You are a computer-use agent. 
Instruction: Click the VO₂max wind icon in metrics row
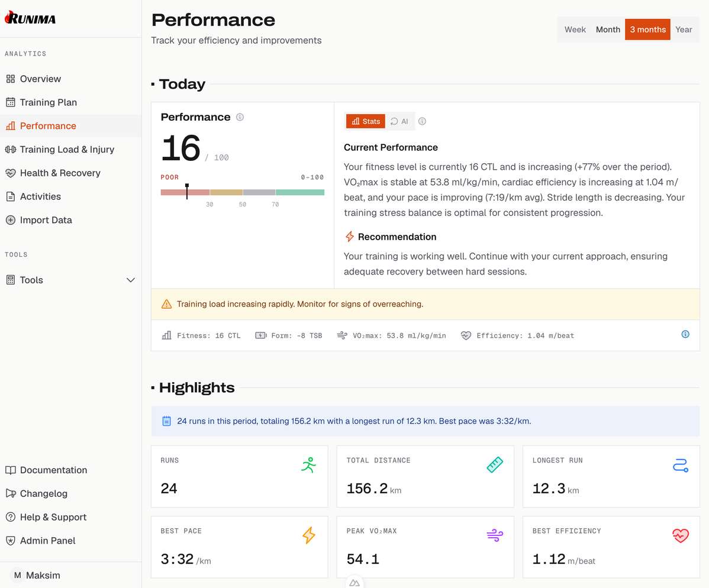342,335
